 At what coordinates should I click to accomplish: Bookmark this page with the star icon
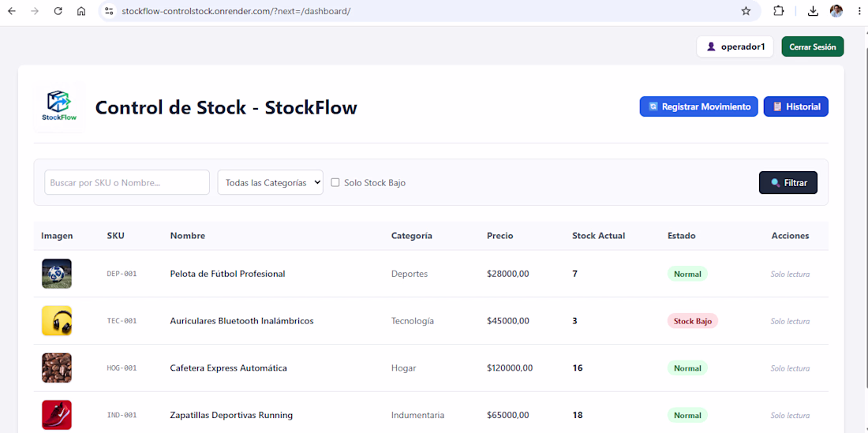pos(746,11)
